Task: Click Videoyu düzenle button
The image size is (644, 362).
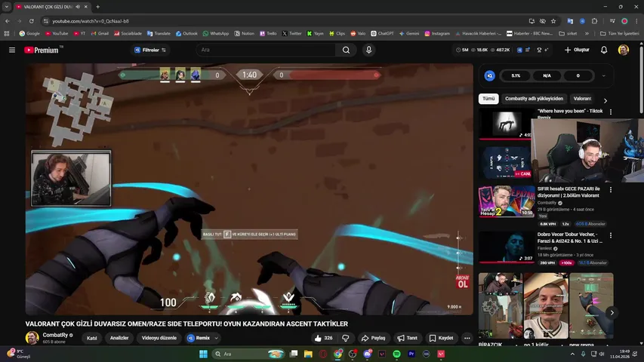Action: tap(159, 338)
